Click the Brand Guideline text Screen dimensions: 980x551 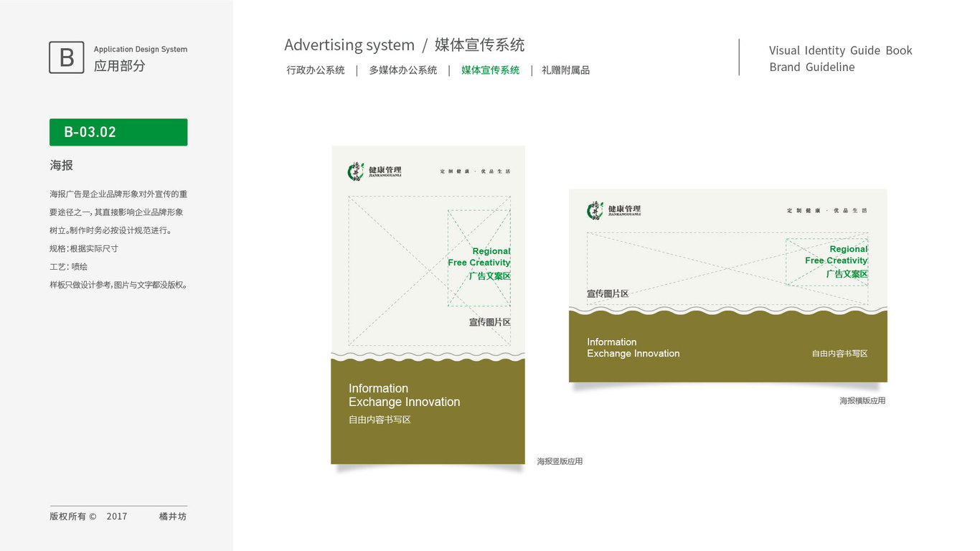[812, 67]
